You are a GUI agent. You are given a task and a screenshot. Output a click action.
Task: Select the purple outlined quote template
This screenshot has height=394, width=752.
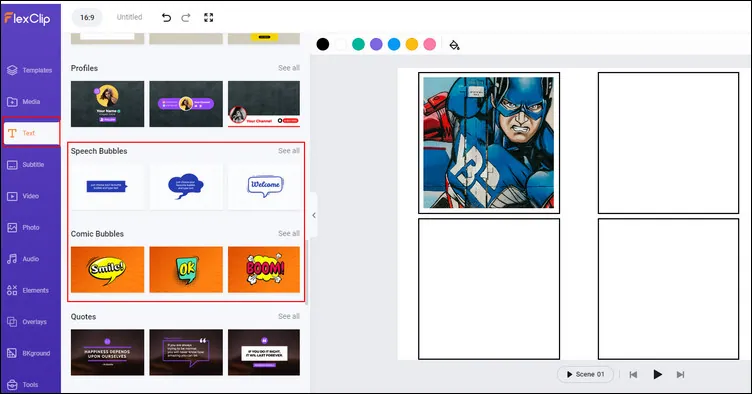pyautogui.click(x=186, y=352)
